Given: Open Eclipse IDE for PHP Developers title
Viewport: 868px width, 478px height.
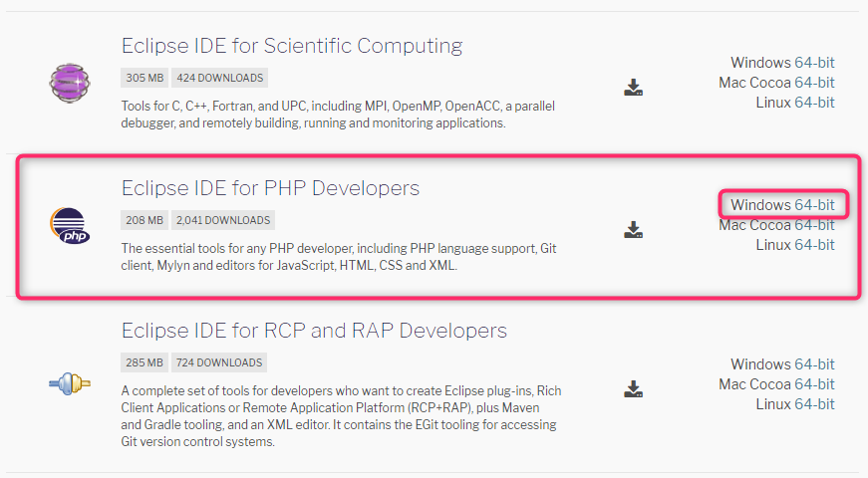Looking at the screenshot, I should [270, 188].
